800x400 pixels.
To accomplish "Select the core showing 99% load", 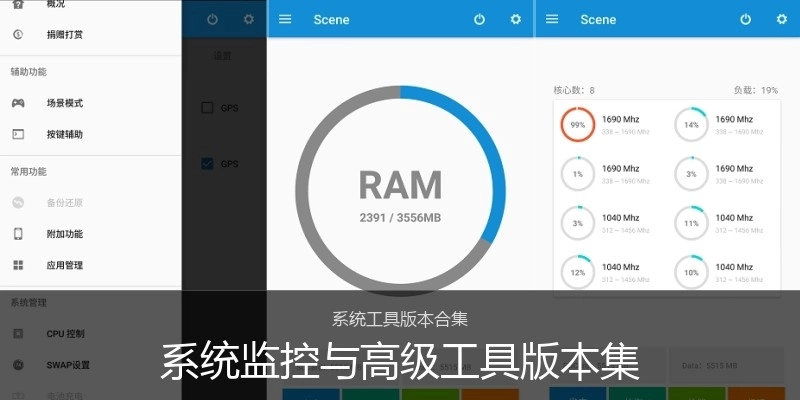I will (577, 125).
